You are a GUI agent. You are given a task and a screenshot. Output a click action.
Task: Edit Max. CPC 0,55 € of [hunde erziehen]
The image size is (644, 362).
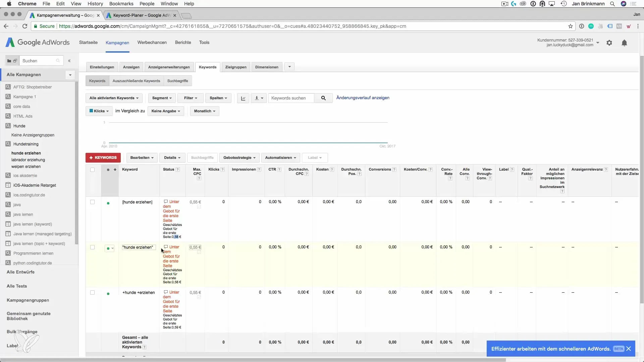(x=195, y=202)
